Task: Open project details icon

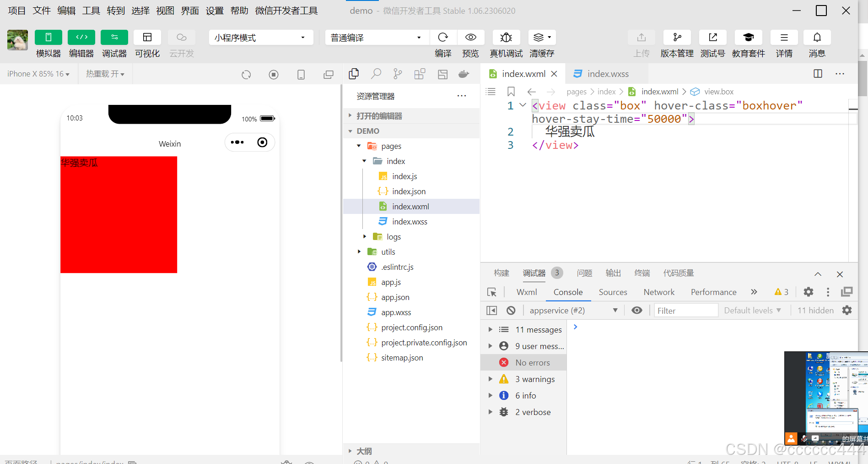Action: [x=784, y=37]
